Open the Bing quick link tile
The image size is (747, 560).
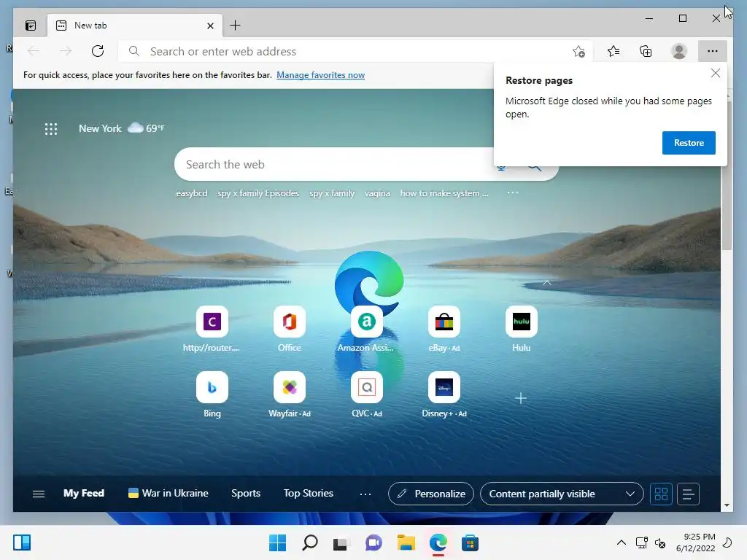click(212, 394)
